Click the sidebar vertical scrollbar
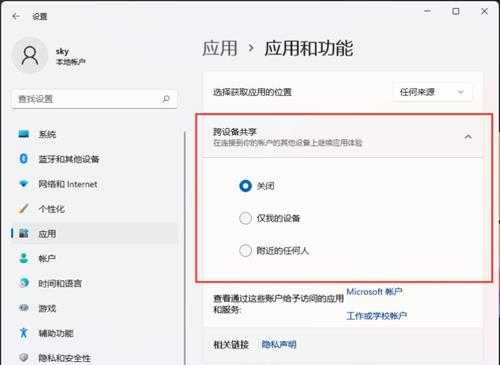Image resolution: width=500 pixels, height=365 pixels. [185, 247]
